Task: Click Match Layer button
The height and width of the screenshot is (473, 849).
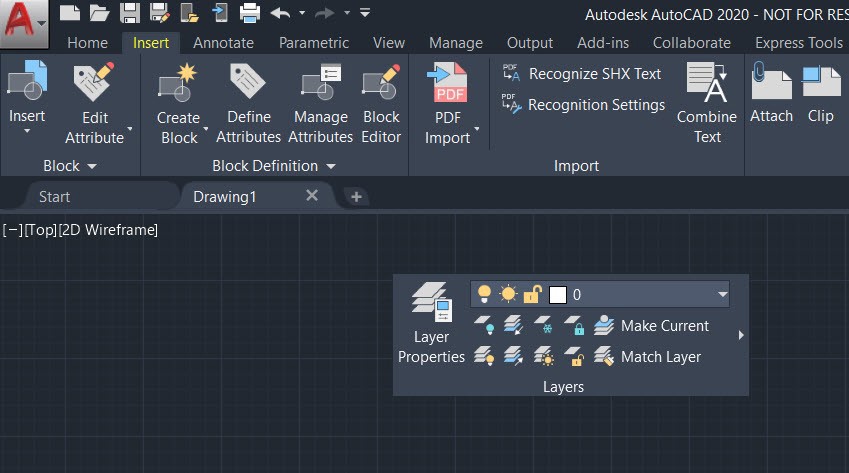Action: click(648, 357)
